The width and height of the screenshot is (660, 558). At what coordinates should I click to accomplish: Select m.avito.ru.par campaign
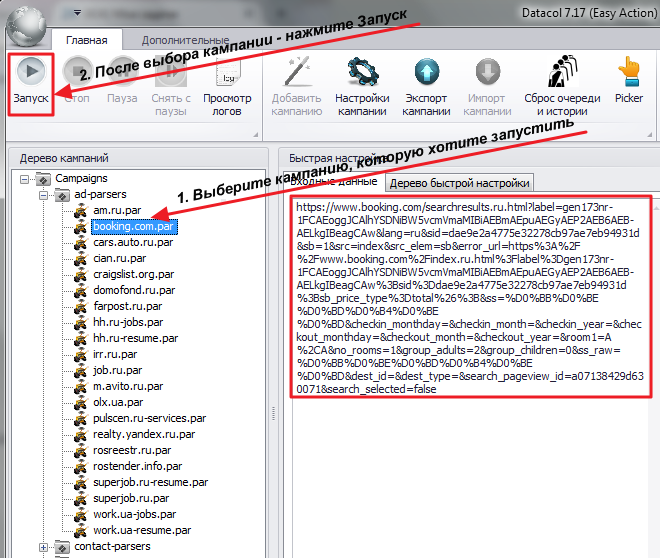128,386
